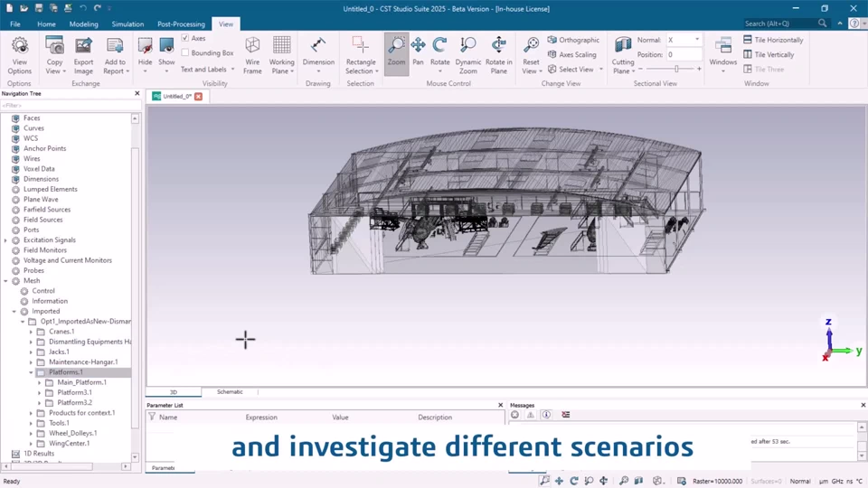The height and width of the screenshot is (488, 868).
Task: Open the Post-Processing tab
Action: pyautogui.click(x=181, y=23)
